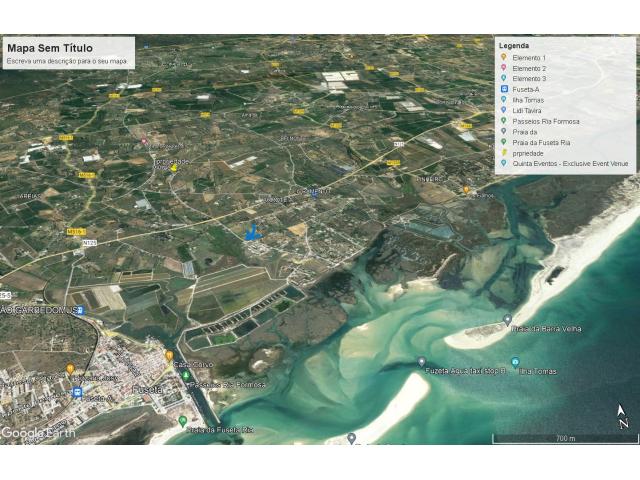This screenshot has width=640, height=480.
Task: Click the yellow propriedade pushpin on the map
Action: coord(173,168)
